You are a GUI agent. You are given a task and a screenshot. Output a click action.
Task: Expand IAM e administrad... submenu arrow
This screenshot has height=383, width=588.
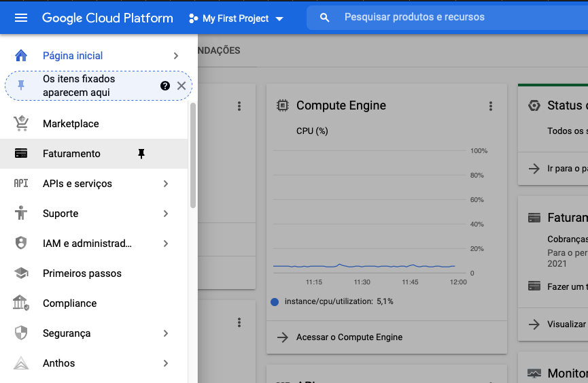click(x=166, y=244)
